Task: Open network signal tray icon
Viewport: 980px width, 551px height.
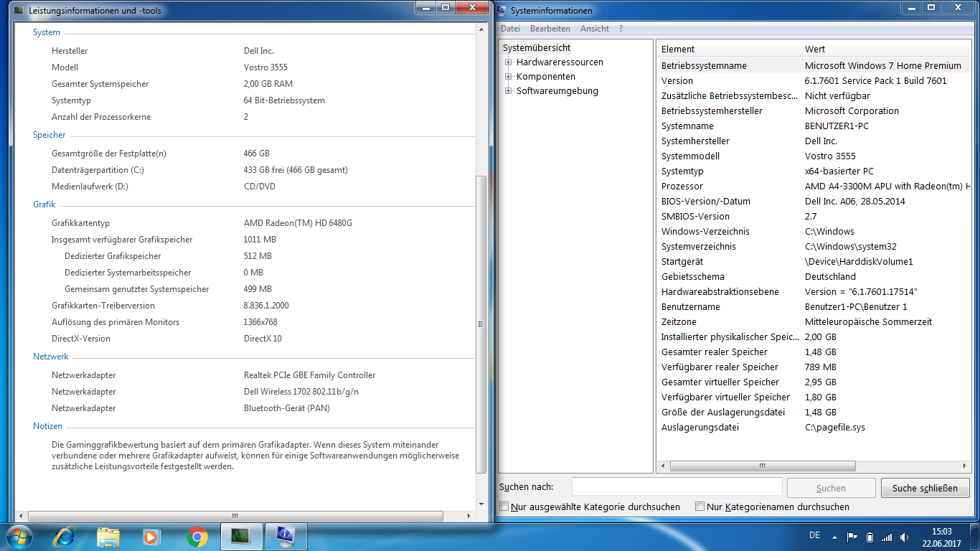Action: click(x=887, y=537)
